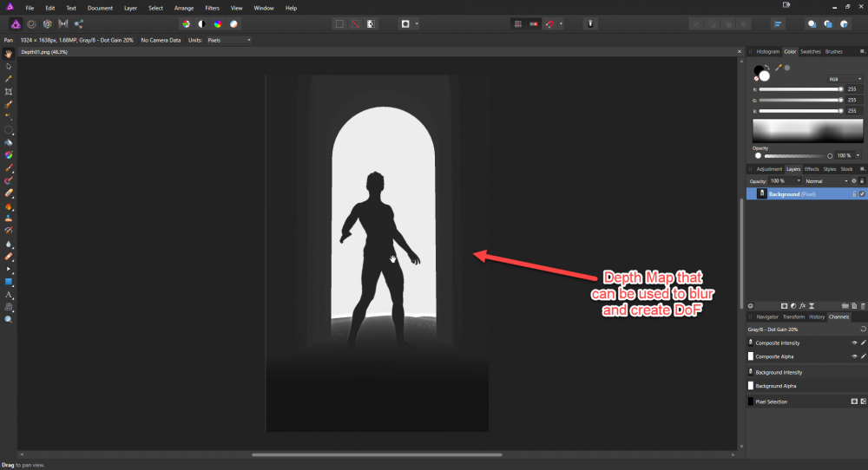This screenshot has width=868, height=470.
Task: Click the Invert Selection toolbar icon
Action: pyautogui.click(x=371, y=23)
